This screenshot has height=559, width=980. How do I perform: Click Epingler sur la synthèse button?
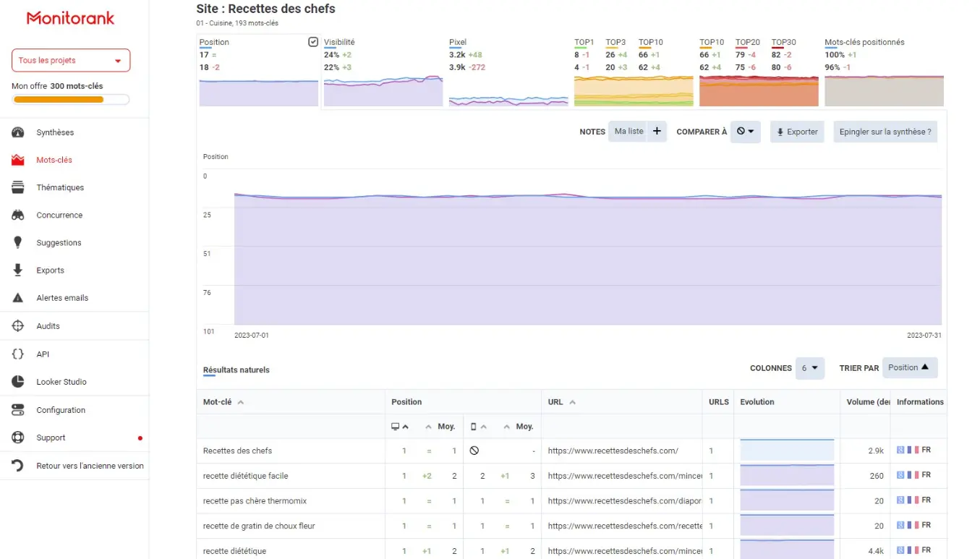[x=885, y=132]
